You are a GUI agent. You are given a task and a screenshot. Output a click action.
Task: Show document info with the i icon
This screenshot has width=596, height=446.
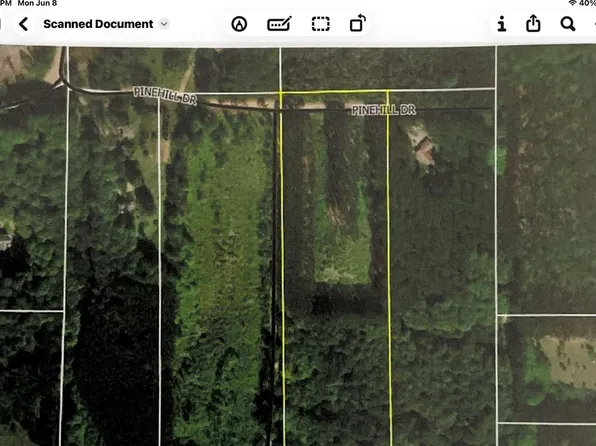pyautogui.click(x=502, y=24)
